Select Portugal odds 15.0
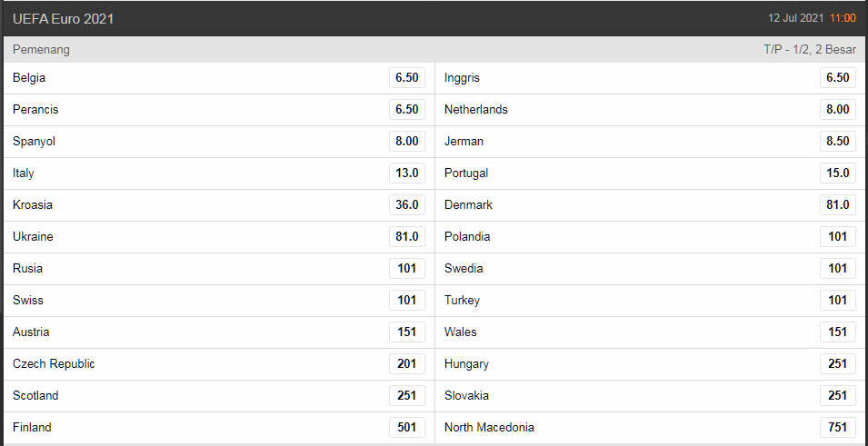The height and width of the screenshot is (446, 868). (837, 173)
